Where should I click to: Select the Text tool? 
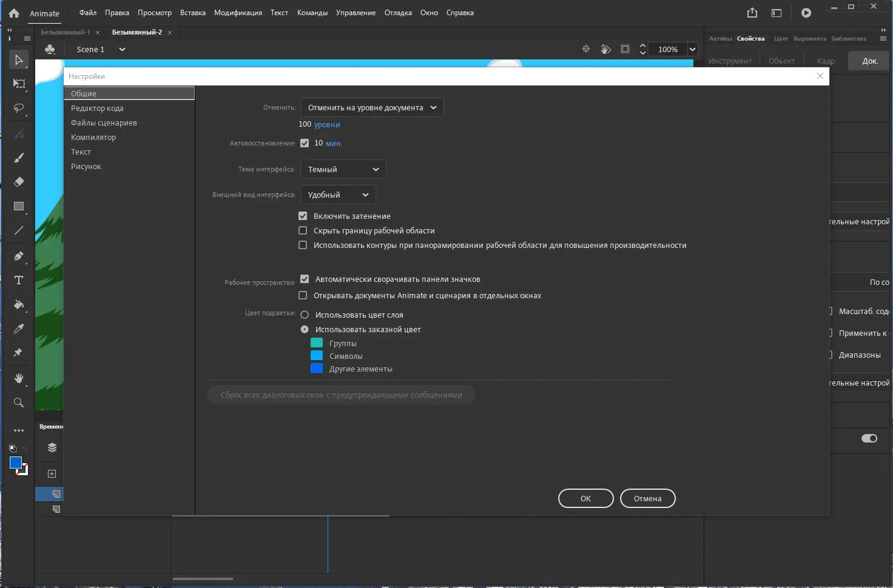19,280
